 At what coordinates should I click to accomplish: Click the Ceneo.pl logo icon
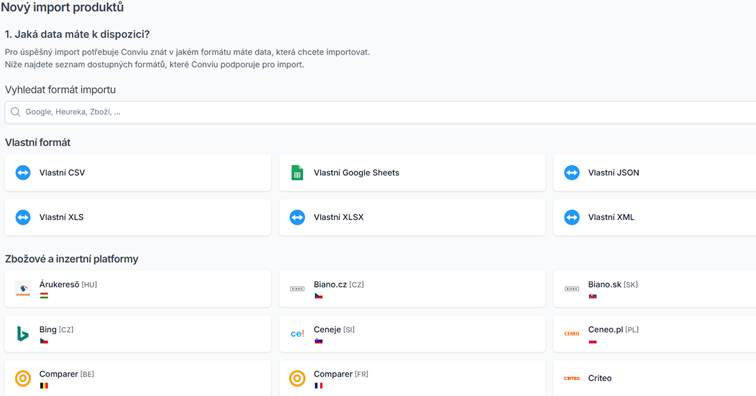coord(571,334)
